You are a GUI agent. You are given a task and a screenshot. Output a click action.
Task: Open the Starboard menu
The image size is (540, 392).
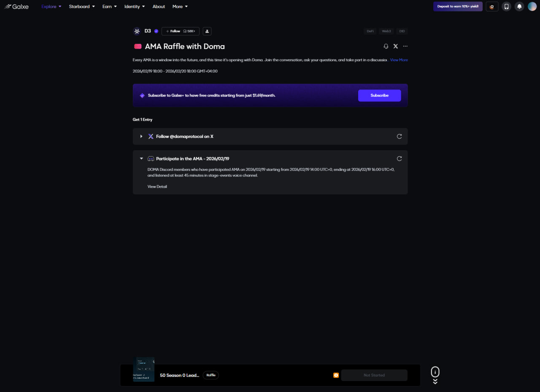(x=82, y=6)
